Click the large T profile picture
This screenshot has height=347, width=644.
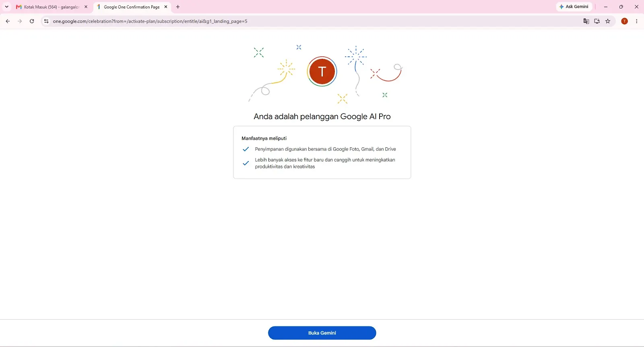[x=322, y=71]
